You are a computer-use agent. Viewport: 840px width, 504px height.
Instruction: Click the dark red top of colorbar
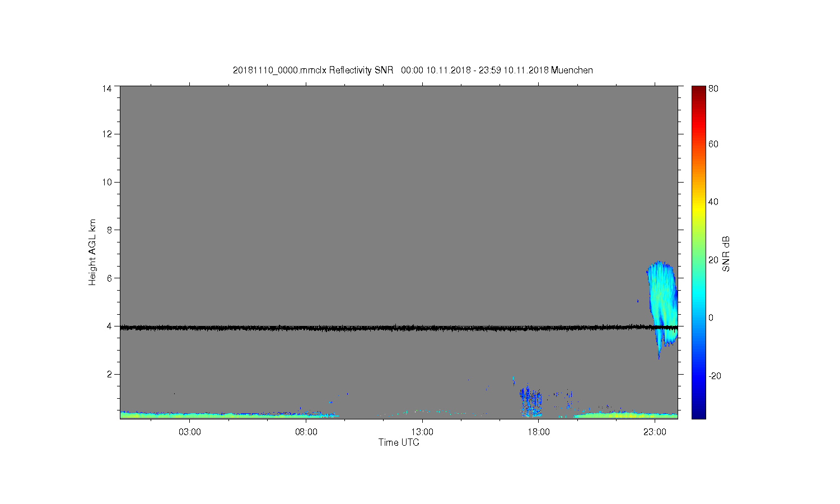click(698, 91)
